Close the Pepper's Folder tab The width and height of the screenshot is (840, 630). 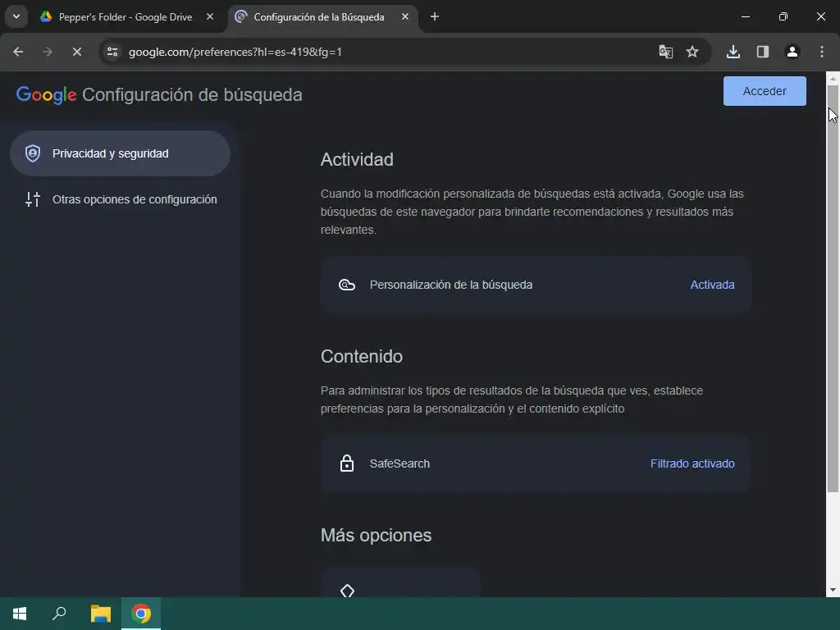tap(210, 16)
